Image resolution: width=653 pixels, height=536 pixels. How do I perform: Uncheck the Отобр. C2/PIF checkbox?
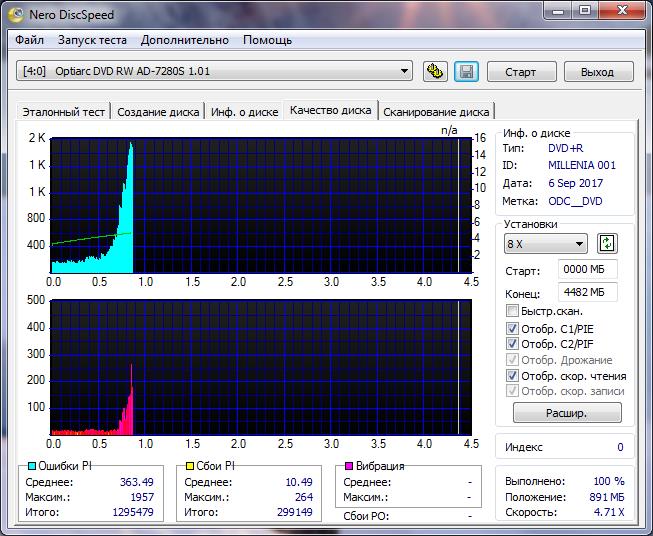point(513,344)
